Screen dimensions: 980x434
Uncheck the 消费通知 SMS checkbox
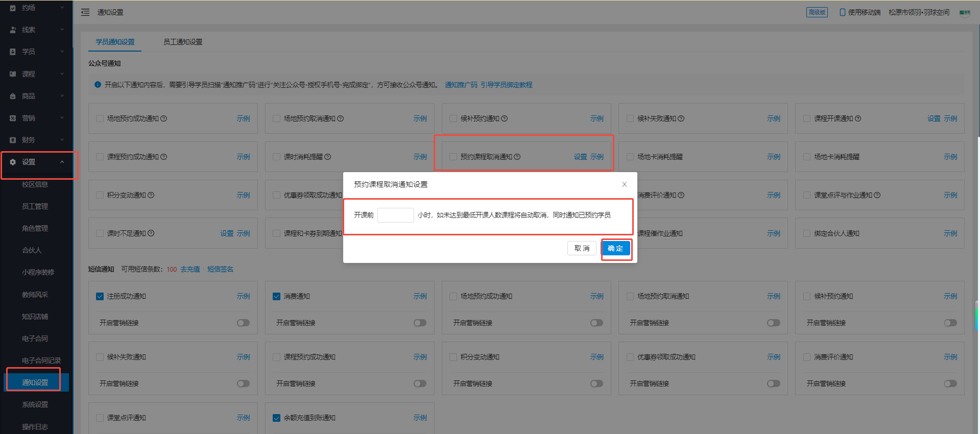pos(277,296)
